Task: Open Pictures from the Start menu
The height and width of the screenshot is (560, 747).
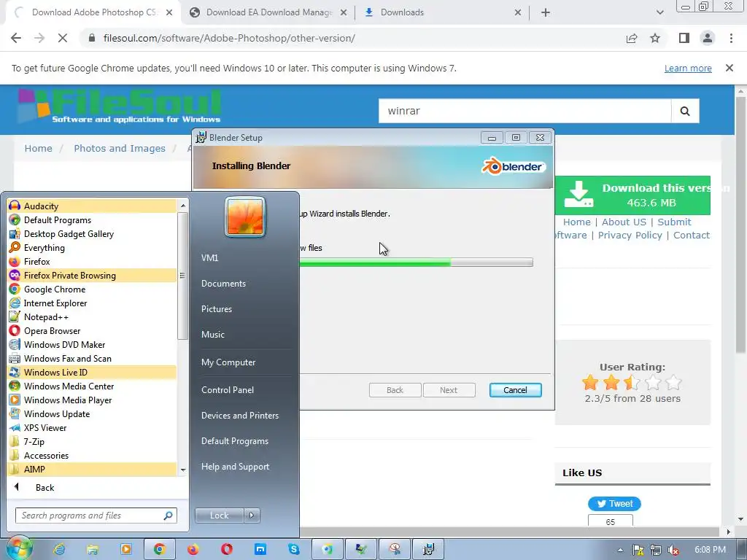Action: coord(216,309)
